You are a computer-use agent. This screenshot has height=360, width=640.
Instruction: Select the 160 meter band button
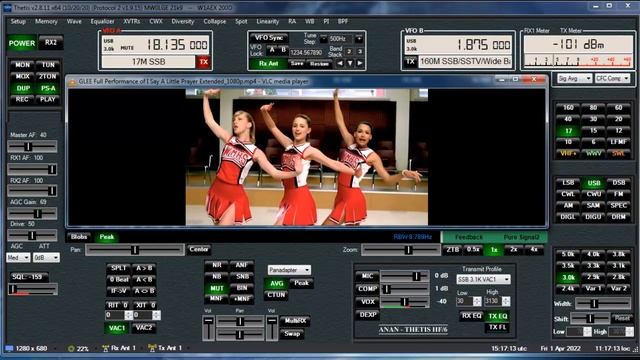coord(568,108)
